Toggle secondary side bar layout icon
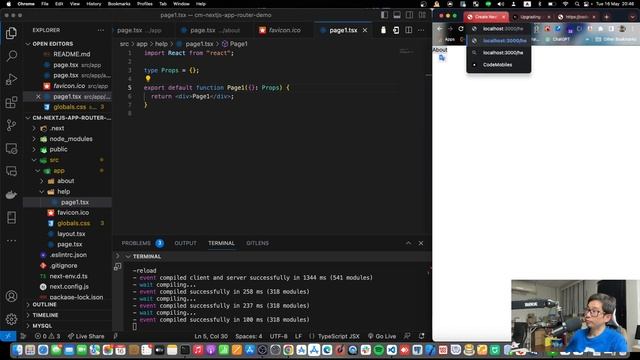640x360 pixels. [x=409, y=15]
